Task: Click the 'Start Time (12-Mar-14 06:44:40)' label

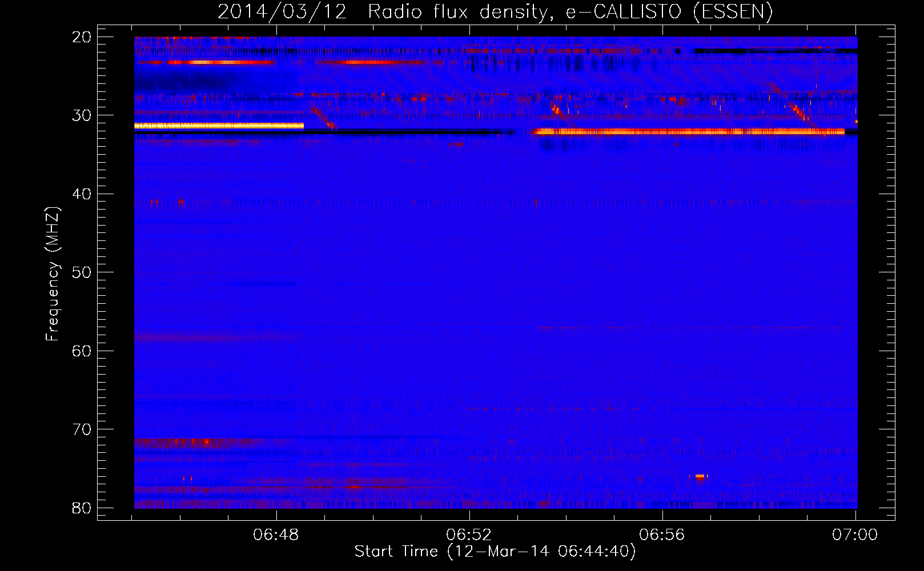Action: (x=495, y=552)
